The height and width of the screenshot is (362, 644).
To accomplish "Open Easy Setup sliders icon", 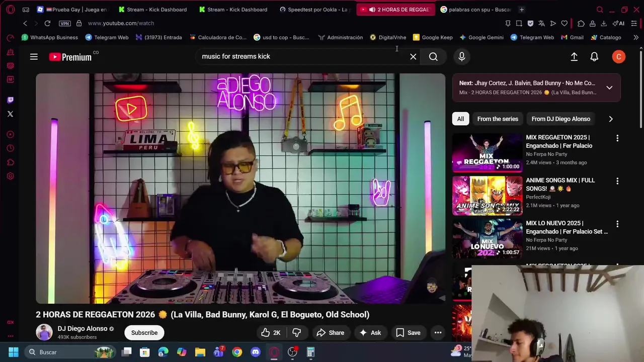I will point(634,23).
